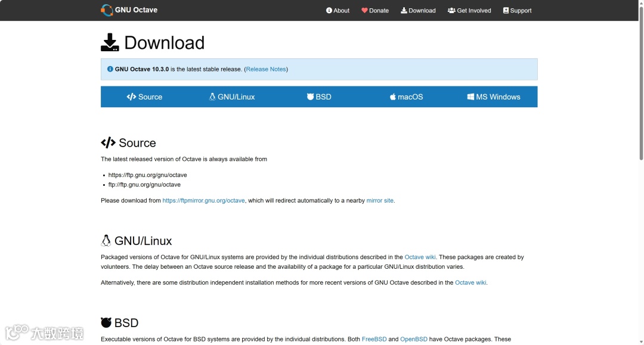Follow the https://ftpmirror.gnu.org/octave link
Screen dimensions: 644x345
pos(203,201)
